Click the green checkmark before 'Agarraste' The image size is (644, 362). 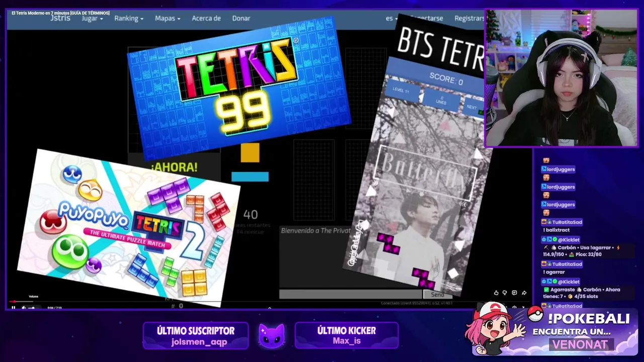[546, 290]
